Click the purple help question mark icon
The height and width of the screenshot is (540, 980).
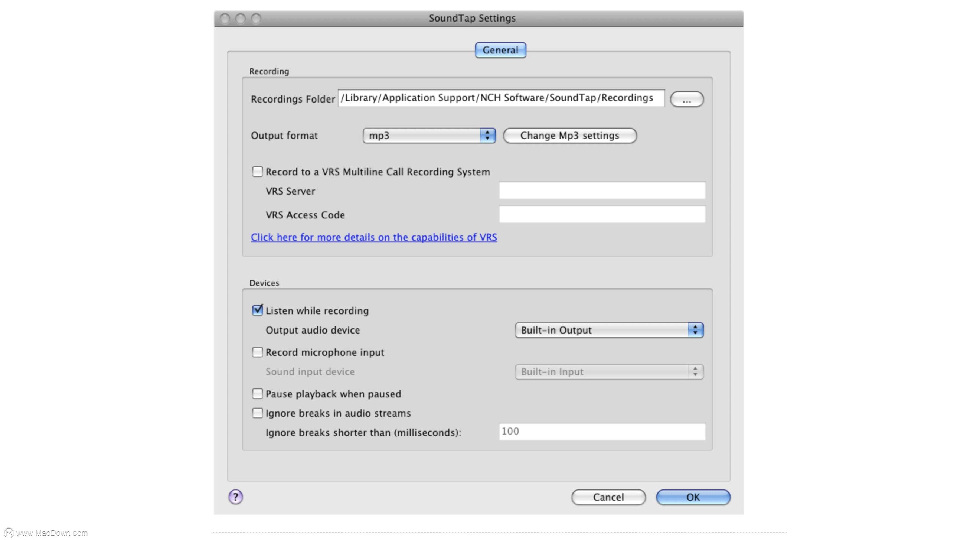(235, 497)
